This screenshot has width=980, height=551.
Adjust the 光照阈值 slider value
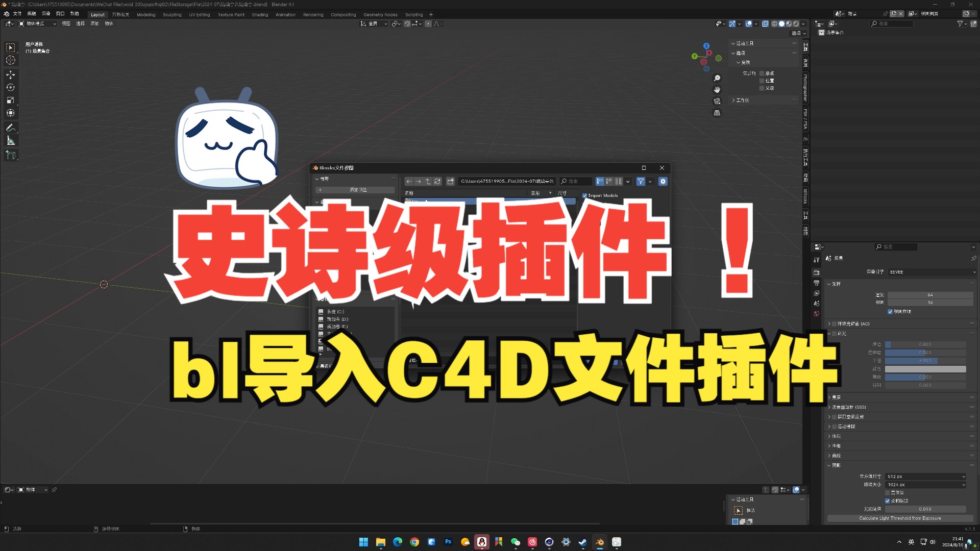click(925, 509)
